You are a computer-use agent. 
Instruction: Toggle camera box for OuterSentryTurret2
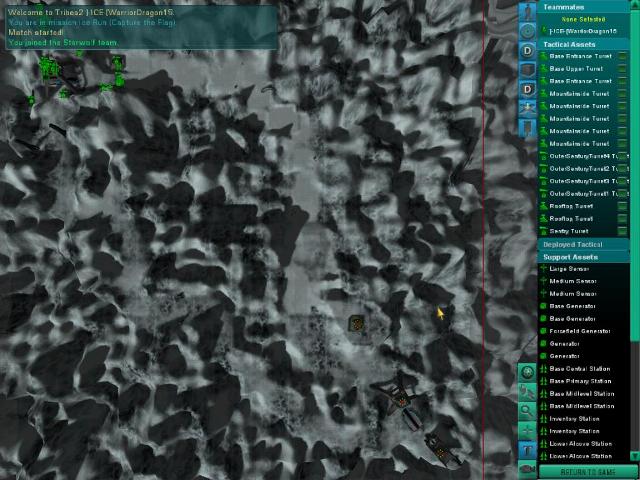click(x=622, y=169)
